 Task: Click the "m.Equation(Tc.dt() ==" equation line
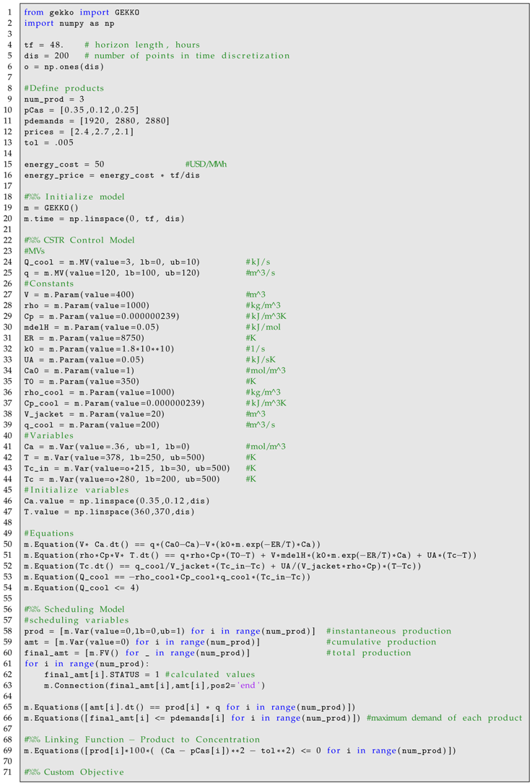click(x=223, y=567)
